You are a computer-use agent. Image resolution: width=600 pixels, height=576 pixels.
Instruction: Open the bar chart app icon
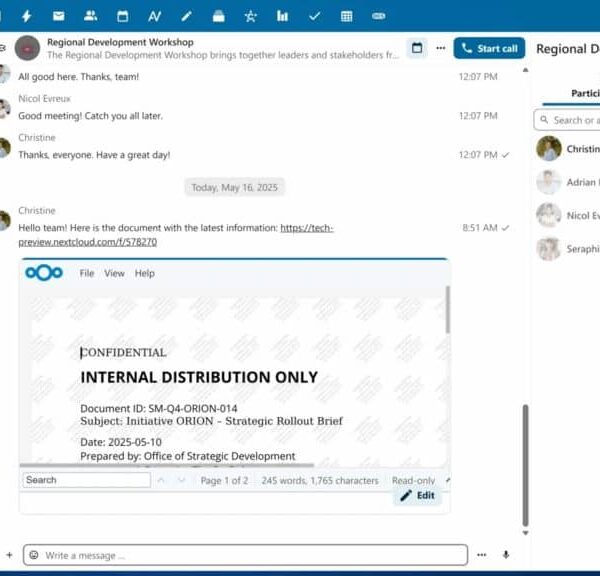282,16
